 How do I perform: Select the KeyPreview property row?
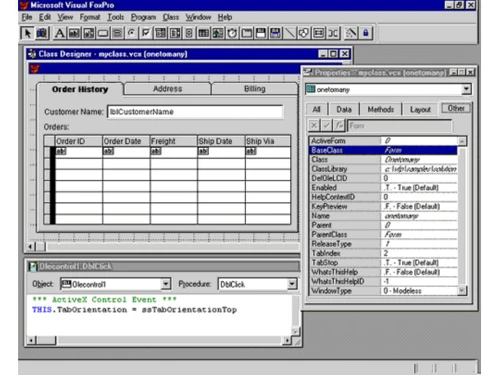coord(383,206)
